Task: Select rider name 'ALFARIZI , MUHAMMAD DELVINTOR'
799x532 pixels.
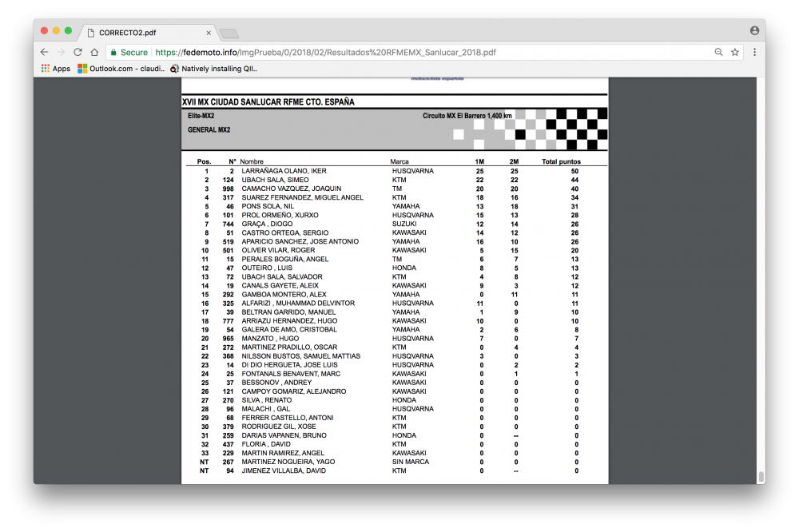Action: (x=298, y=304)
